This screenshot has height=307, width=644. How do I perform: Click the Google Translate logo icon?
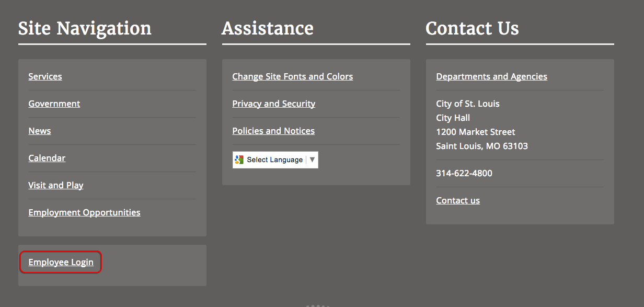pos(239,160)
